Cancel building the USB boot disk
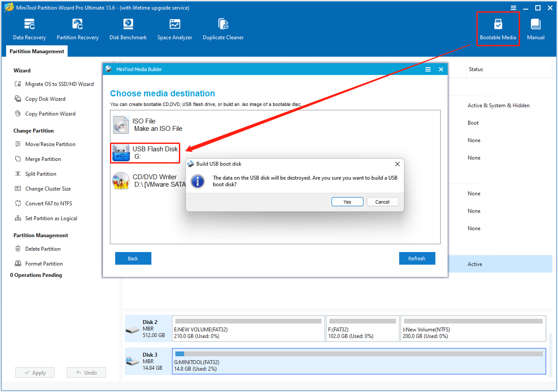This screenshot has height=392, width=558. [x=382, y=202]
